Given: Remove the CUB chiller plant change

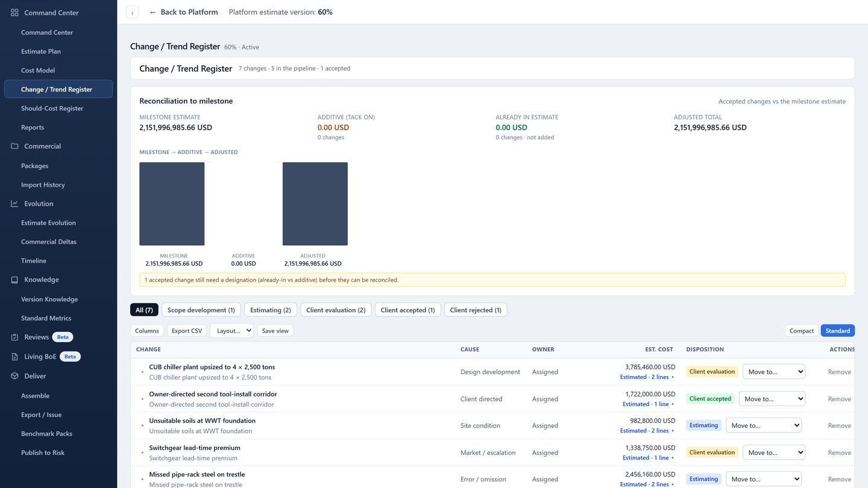Looking at the screenshot, I should click(x=839, y=372).
